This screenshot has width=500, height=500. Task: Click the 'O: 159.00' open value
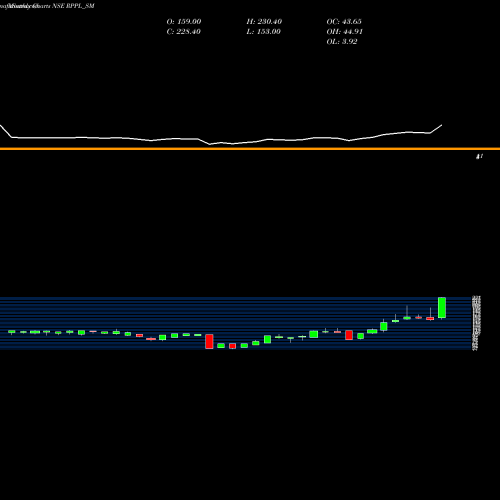point(184,22)
